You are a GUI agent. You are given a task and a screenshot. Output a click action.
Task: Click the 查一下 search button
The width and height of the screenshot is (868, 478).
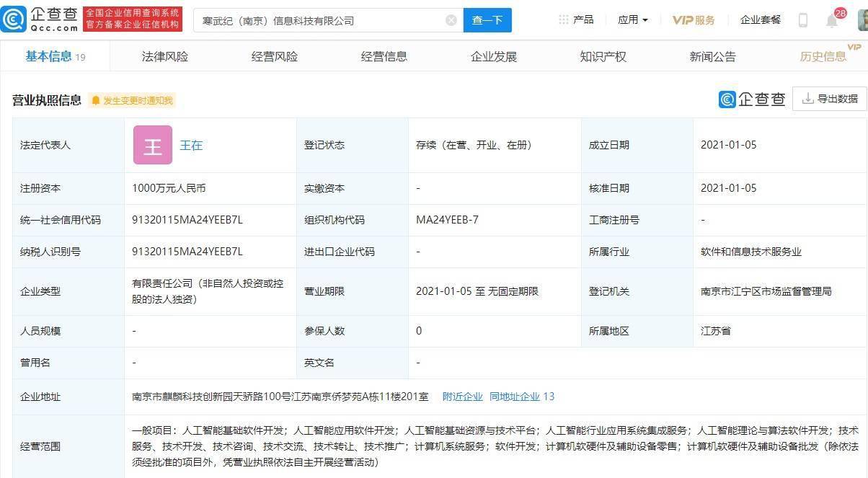(487, 20)
